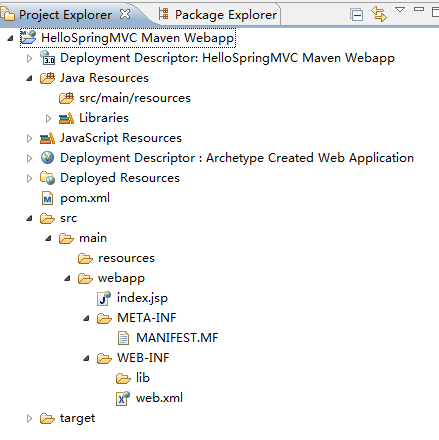Viewport: 439px width, 440px height.
Task: Collapse the Java Resources node
Action: (x=29, y=78)
